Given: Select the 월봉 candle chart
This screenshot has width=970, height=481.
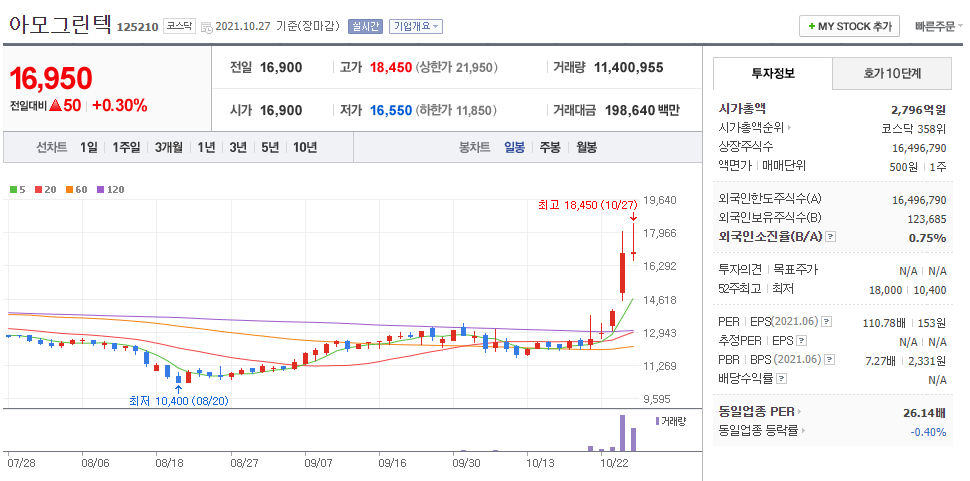Looking at the screenshot, I should pyautogui.click(x=586, y=147).
